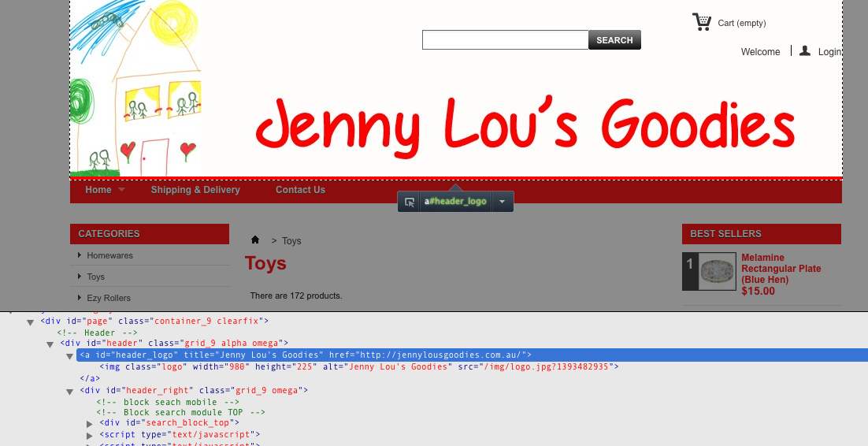Open the Contact Us page
The width and height of the screenshot is (868, 446).
point(301,190)
